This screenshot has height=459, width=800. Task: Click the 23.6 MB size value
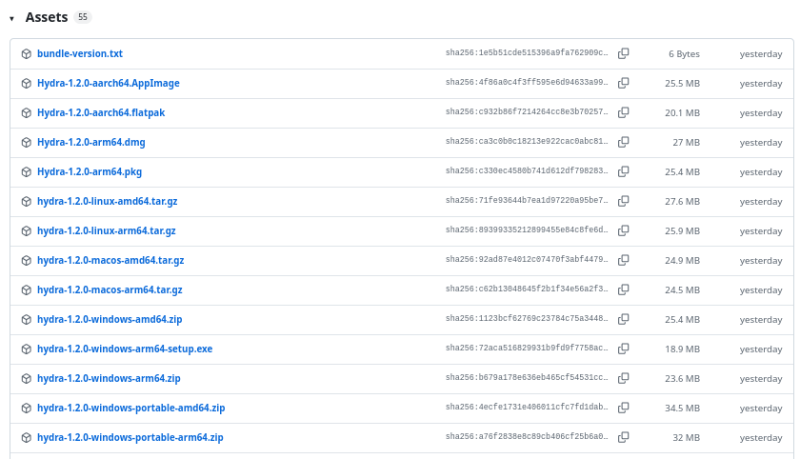pos(682,379)
